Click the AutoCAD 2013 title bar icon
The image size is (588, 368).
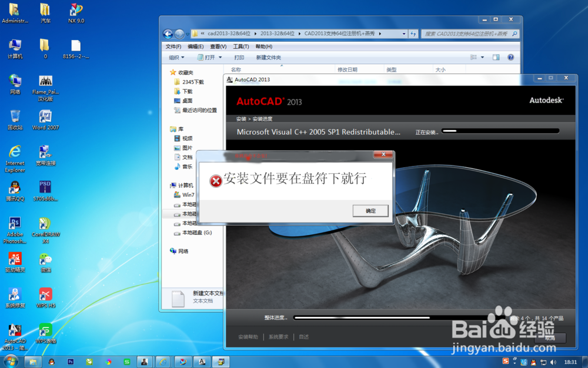tap(230, 79)
